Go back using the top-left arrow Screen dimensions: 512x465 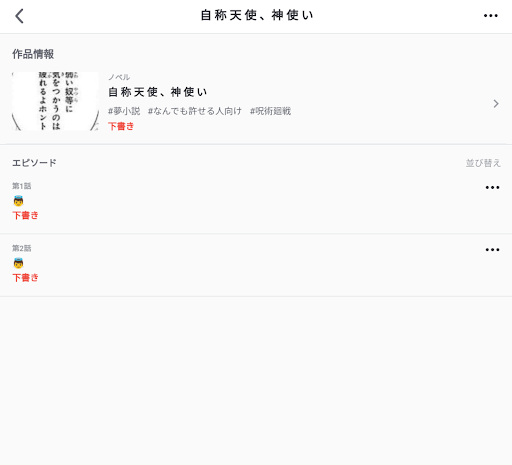pos(19,16)
